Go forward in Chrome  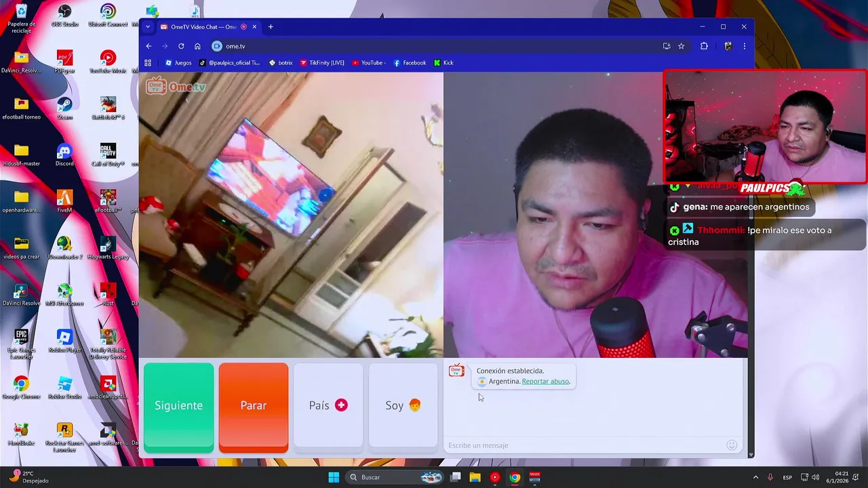click(165, 46)
